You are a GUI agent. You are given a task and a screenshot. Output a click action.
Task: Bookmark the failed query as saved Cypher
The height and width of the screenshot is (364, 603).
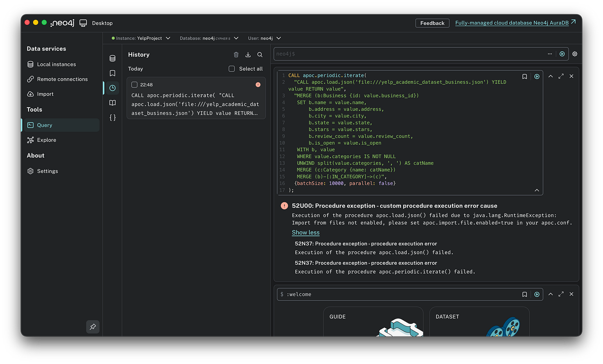click(x=524, y=76)
